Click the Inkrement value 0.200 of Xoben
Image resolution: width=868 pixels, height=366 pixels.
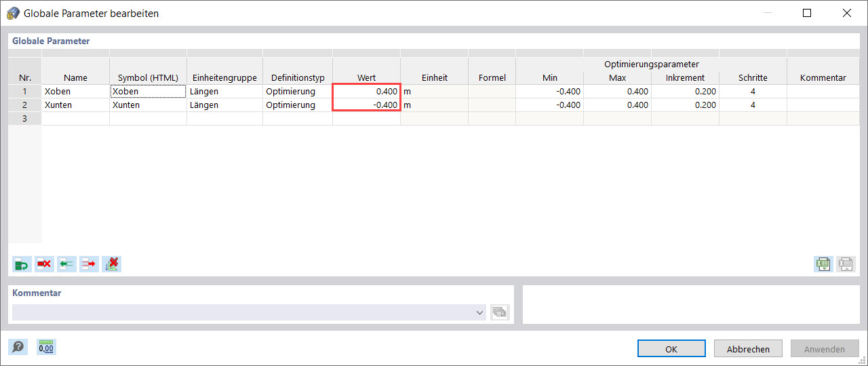click(685, 91)
